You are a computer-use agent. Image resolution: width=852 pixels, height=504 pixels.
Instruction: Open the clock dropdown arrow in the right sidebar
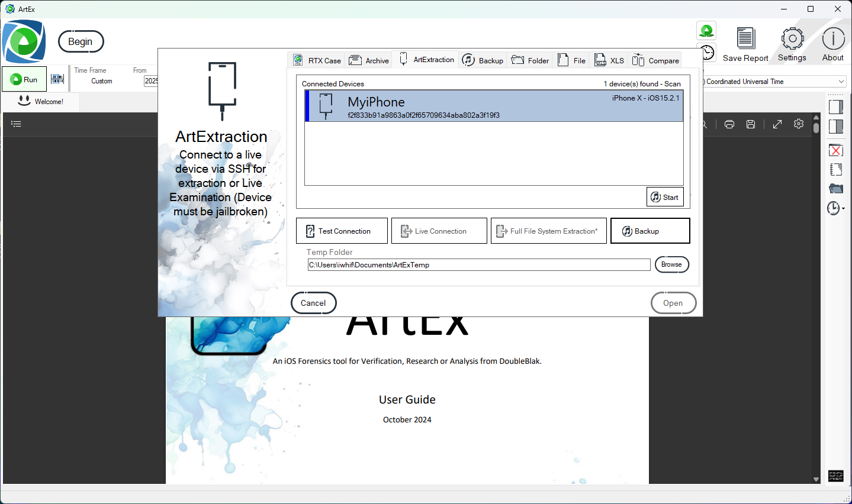click(x=843, y=208)
